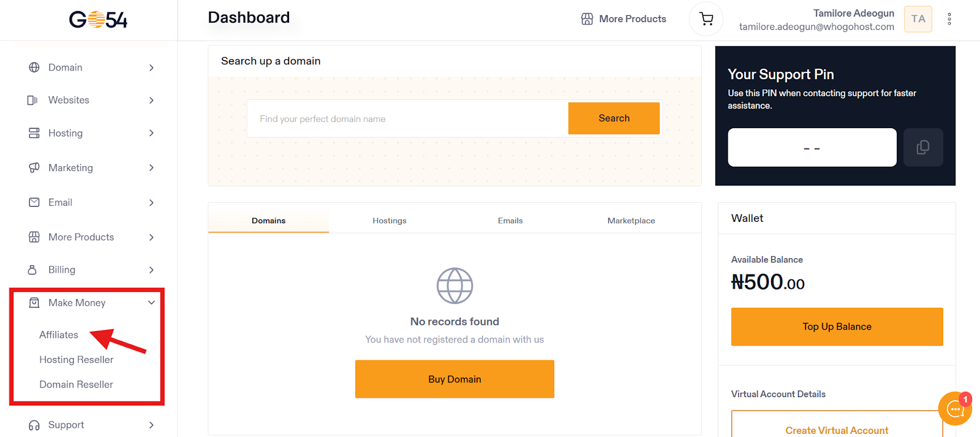Click the orange Search button
Image resolution: width=980 pixels, height=437 pixels.
tap(614, 118)
